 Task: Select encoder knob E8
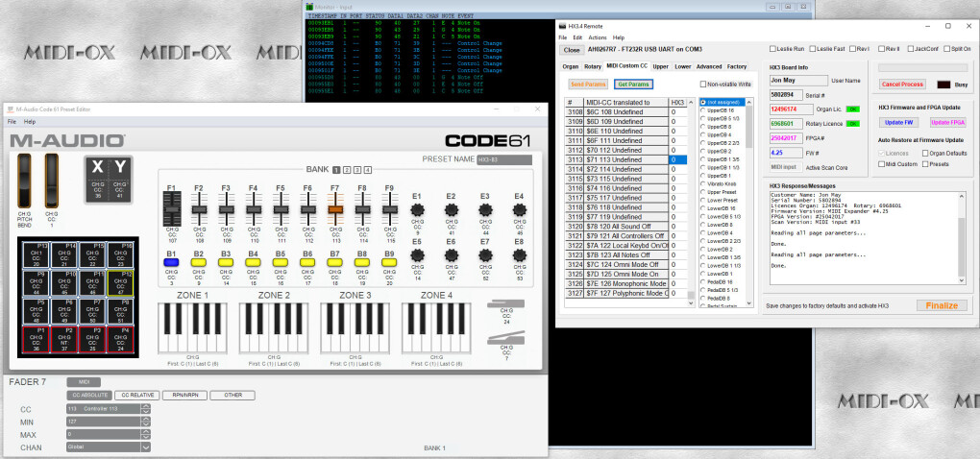(x=519, y=255)
